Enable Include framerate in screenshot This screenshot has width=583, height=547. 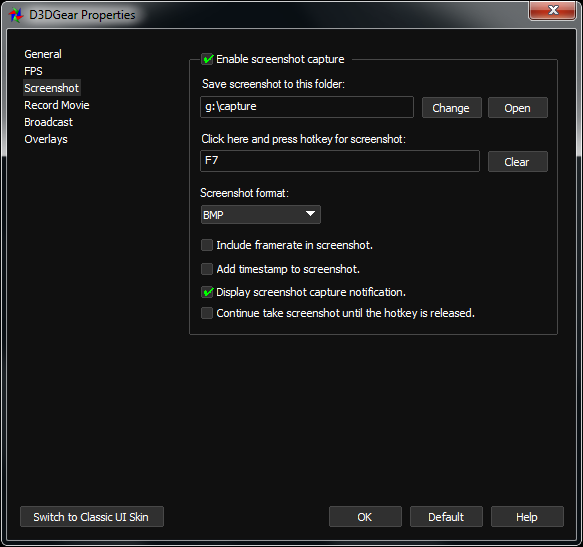tap(207, 245)
